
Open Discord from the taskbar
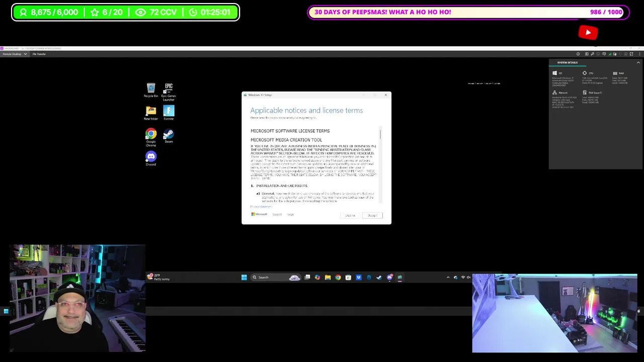[x=390, y=278]
